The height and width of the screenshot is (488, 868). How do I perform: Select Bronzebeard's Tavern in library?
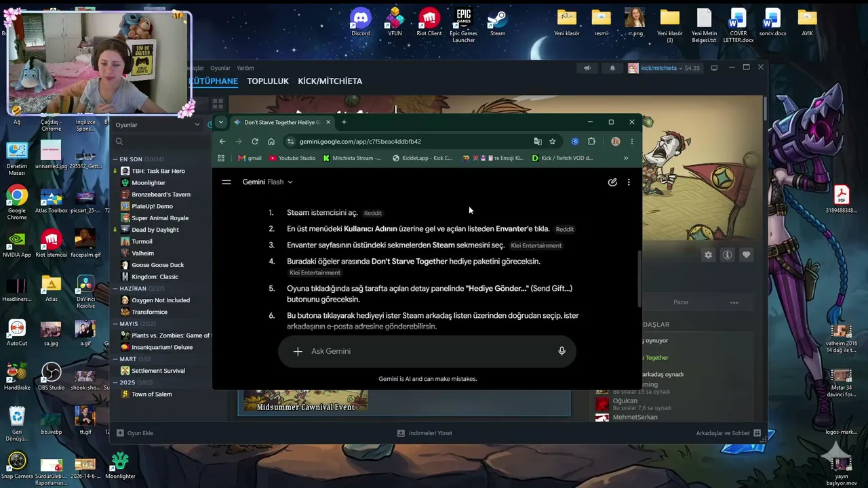[161, 195]
